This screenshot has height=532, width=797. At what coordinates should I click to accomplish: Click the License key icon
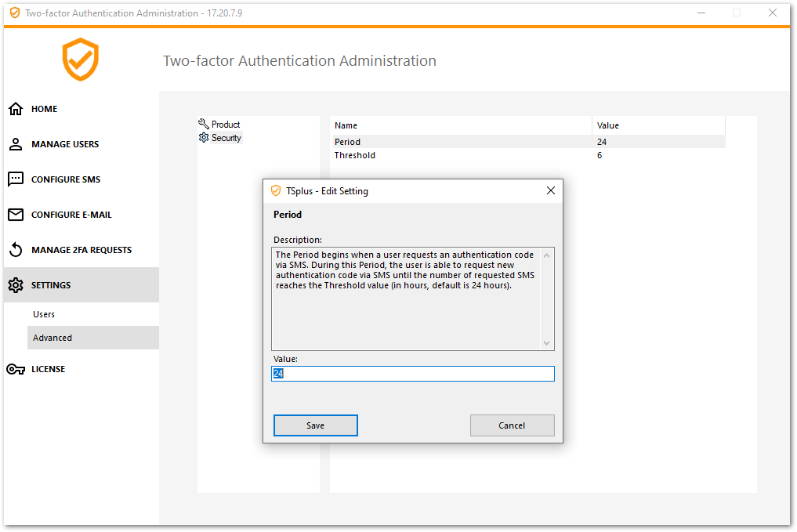tap(15, 369)
